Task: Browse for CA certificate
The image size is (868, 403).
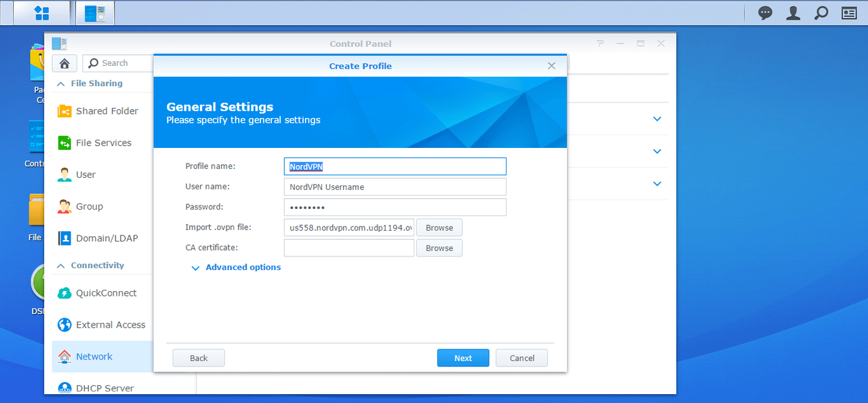Action: tap(439, 248)
